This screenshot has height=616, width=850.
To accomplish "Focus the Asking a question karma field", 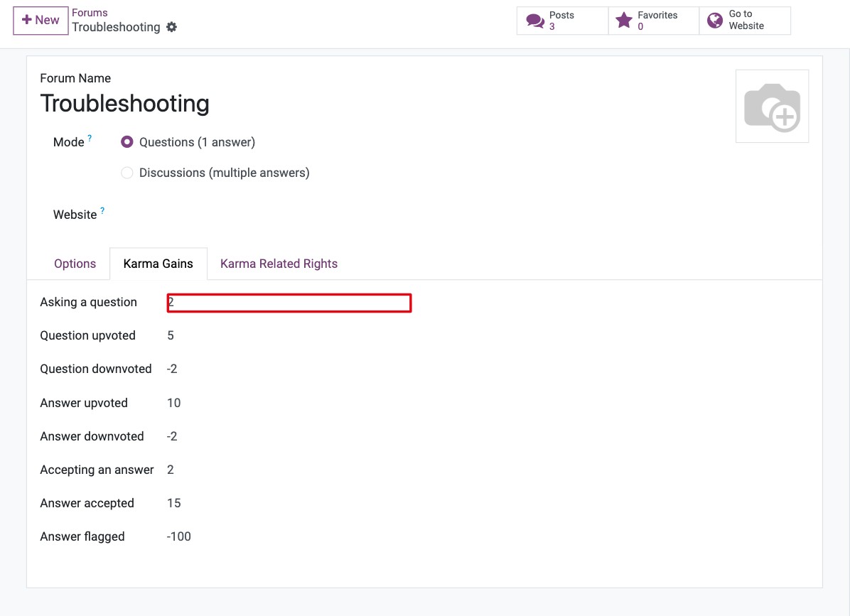I will (x=289, y=303).
